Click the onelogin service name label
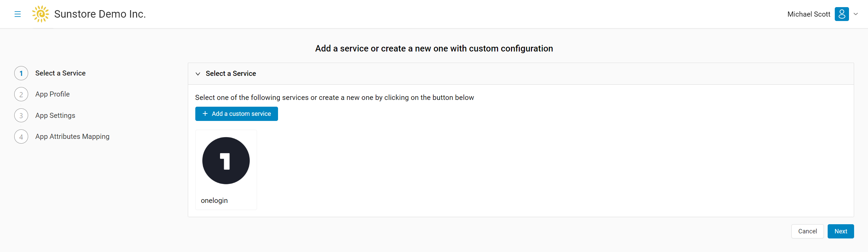Image resolution: width=868 pixels, height=252 pixels. tap(214, 201)
